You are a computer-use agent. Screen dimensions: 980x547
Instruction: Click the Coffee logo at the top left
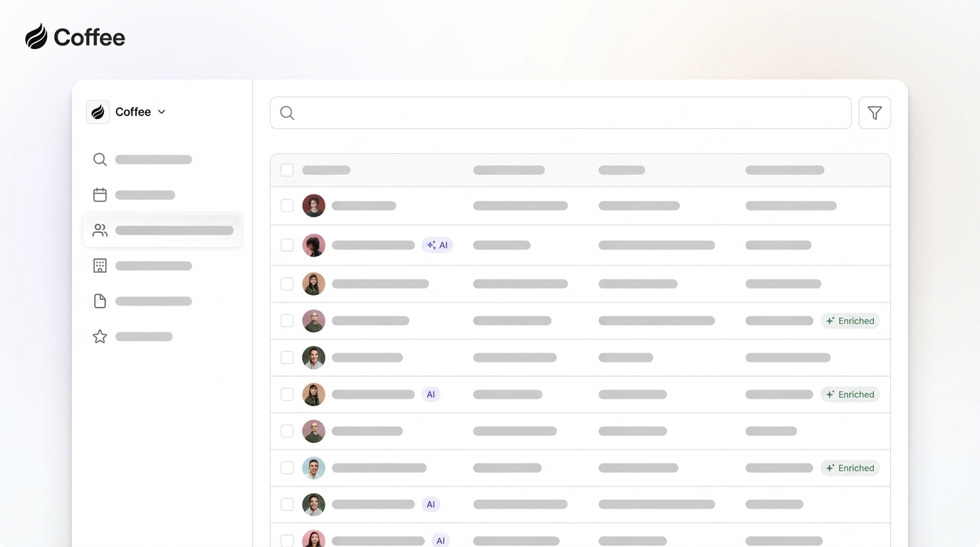pyautogui.click(x=75, y=36)
